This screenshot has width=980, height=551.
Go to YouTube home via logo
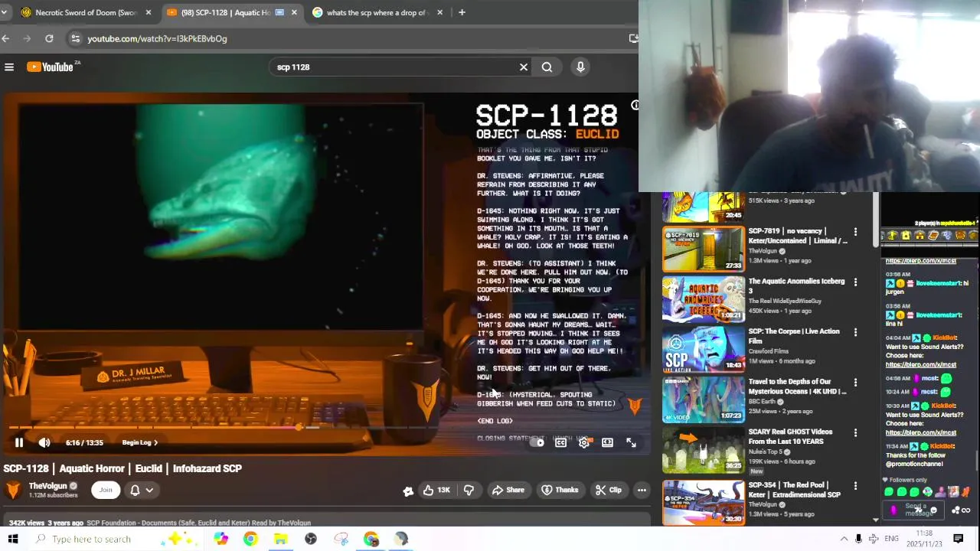click(x=51, y=67)
